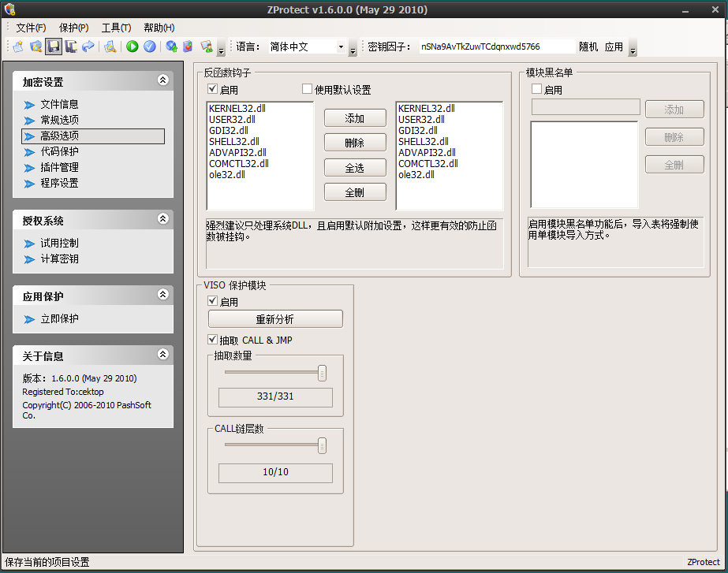728x573 pixels.
Task: Click the blue redo arrow icon
Action: [x=88, y=47]
